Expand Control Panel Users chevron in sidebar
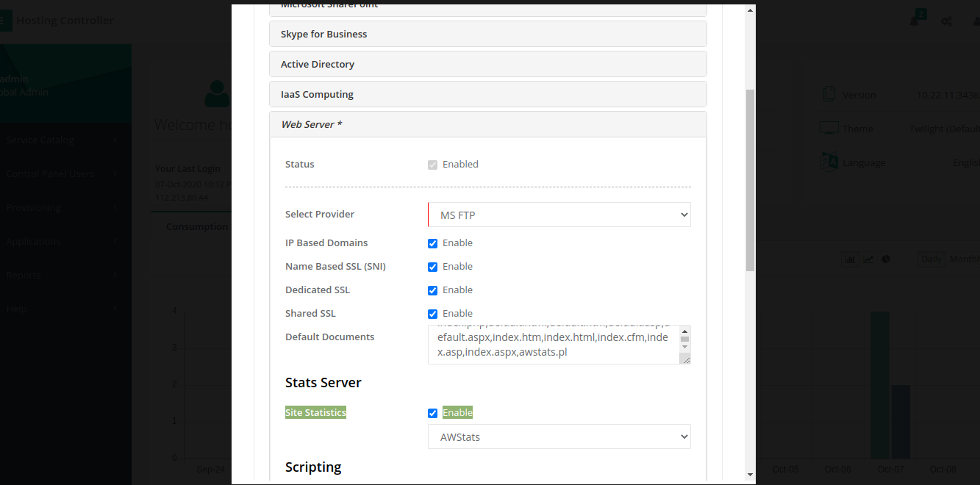The image size is (980, 485). click(x=116, y=173)
